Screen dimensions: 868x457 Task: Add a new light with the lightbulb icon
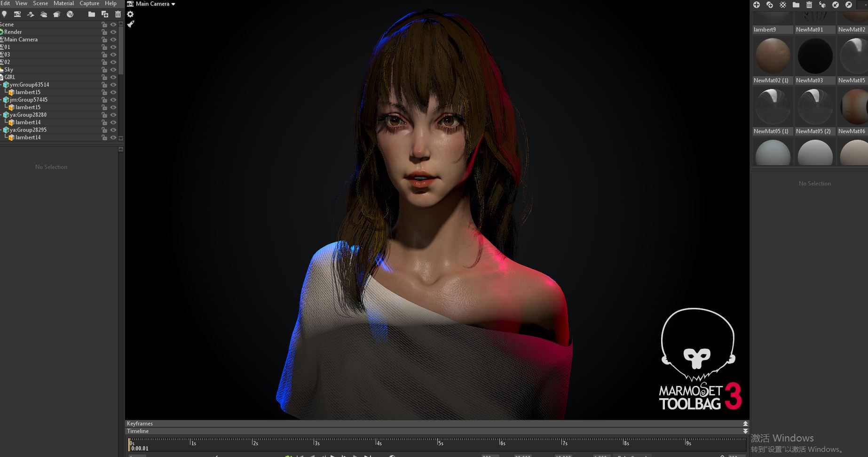[x=4, y=14]
